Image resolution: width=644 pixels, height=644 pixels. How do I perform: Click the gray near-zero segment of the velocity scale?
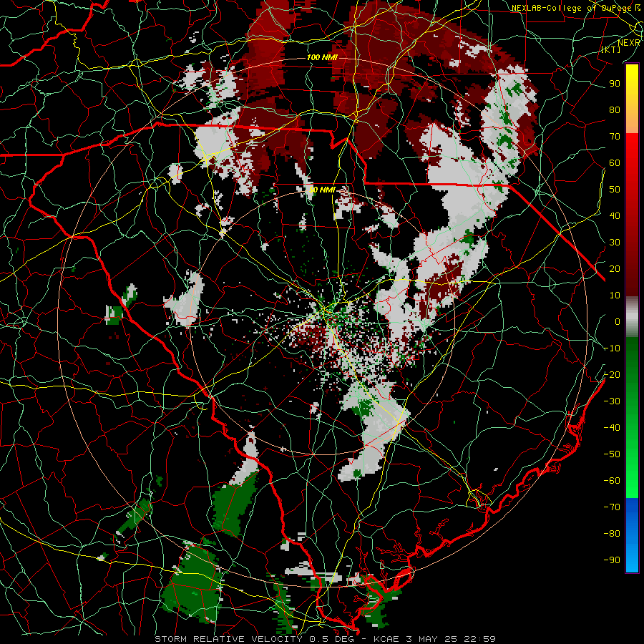[632, 317]
